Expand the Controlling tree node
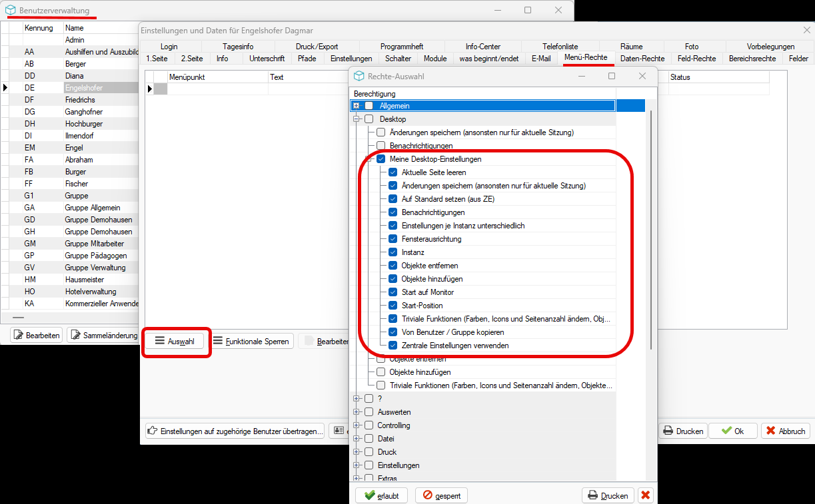 (357, 425)
